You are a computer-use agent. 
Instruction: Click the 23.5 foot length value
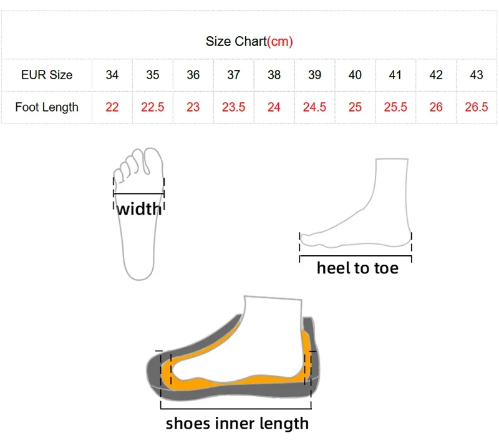point(234,107)
